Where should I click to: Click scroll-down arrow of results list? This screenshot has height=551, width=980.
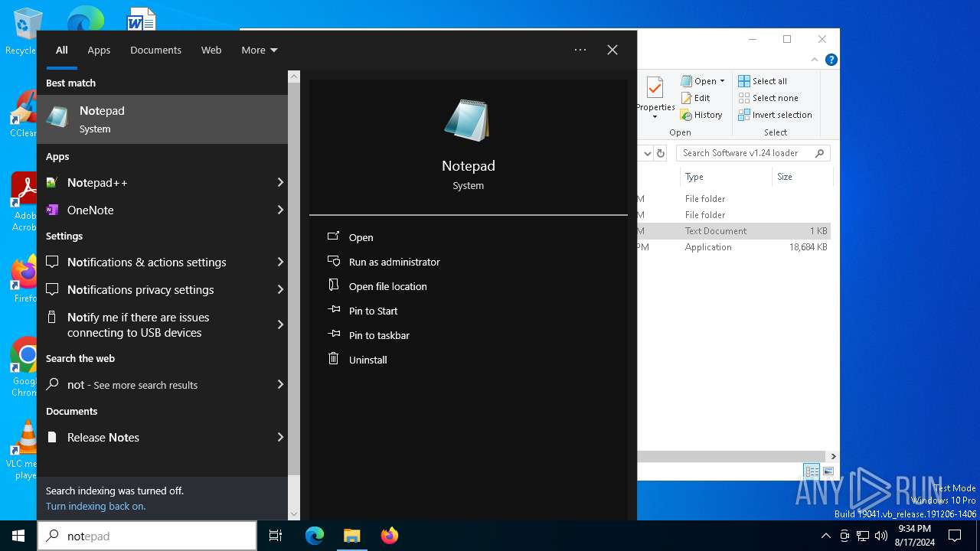pyautogui.click(x=294, y=514)
